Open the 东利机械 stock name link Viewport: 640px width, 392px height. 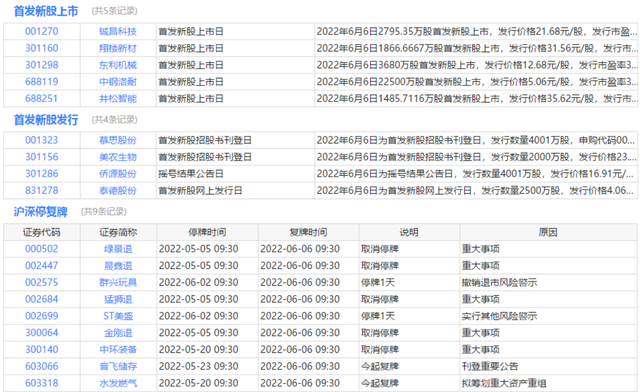pyautogui.click(x=118, y=65)
